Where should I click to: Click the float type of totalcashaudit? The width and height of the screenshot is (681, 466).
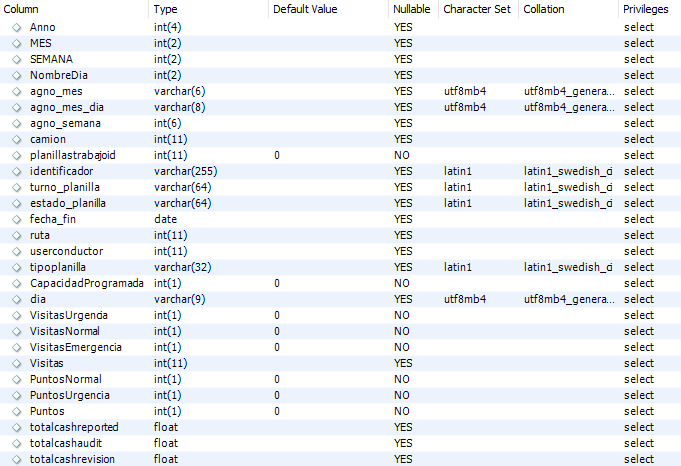pos(165,443)
